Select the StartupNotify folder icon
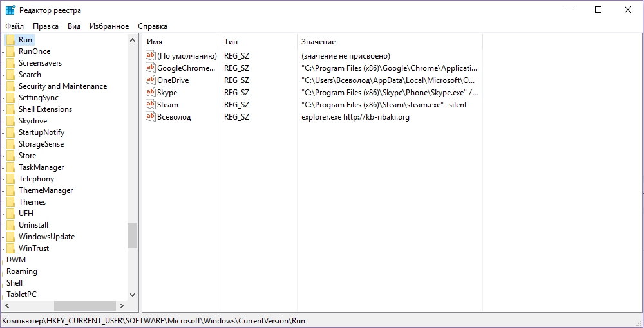 pos(11,132)
